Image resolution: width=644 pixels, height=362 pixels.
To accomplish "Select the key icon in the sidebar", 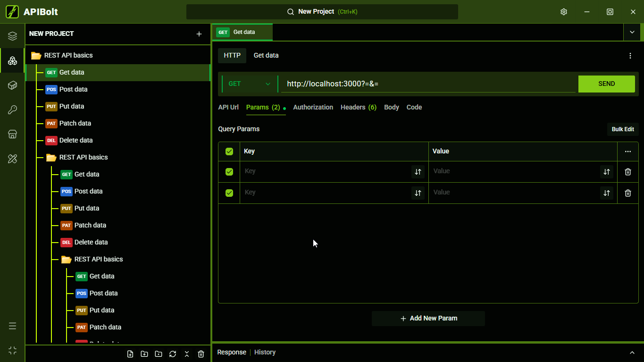I will click(13, 110).
